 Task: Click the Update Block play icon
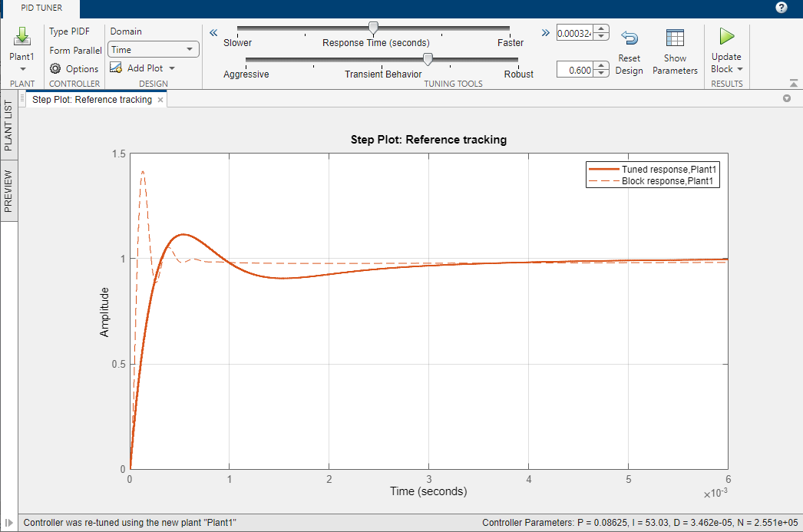(x=726, y=36)
